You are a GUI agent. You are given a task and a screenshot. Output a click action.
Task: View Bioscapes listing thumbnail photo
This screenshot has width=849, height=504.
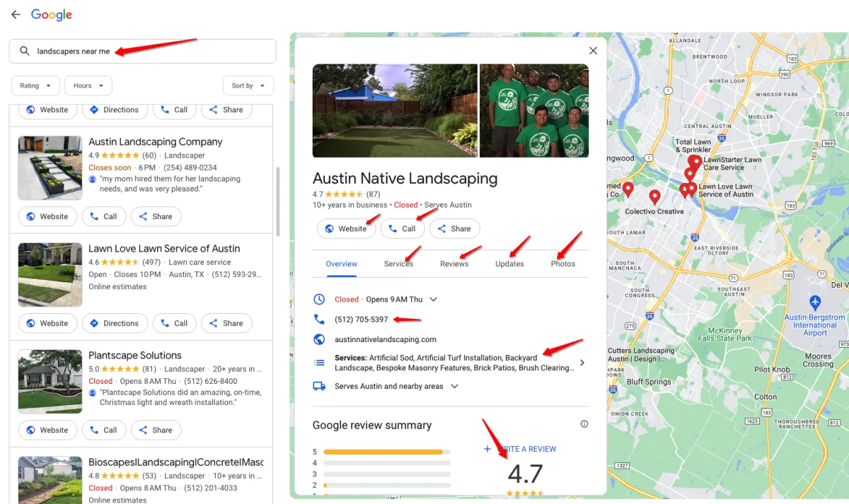click(50, 480)
